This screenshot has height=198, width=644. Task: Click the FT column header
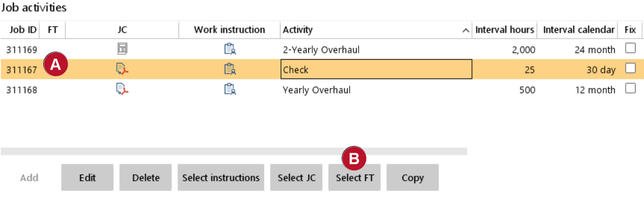[x=53, y=30]
